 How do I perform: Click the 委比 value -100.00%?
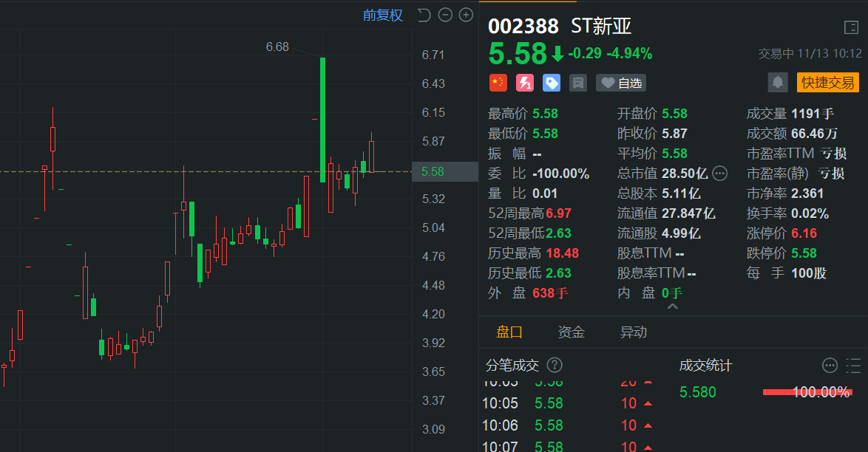pyautogui.click(x=560, y=174)
